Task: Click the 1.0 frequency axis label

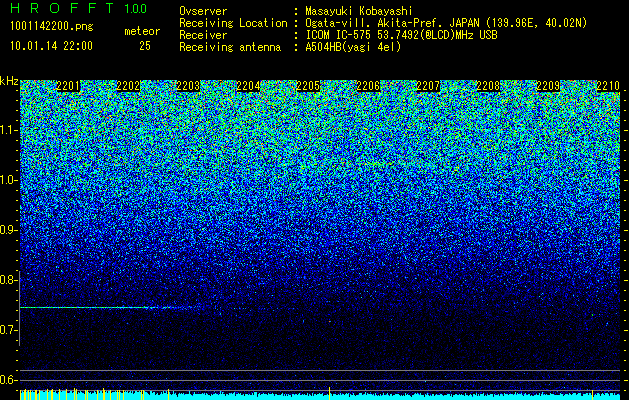Action: pos(9,180)
